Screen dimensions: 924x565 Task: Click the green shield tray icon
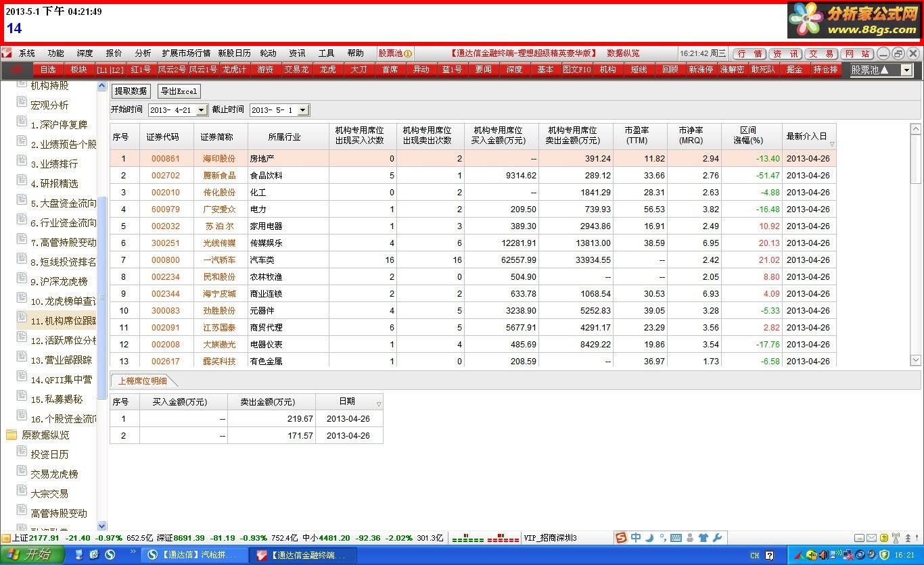coord(883,556)
